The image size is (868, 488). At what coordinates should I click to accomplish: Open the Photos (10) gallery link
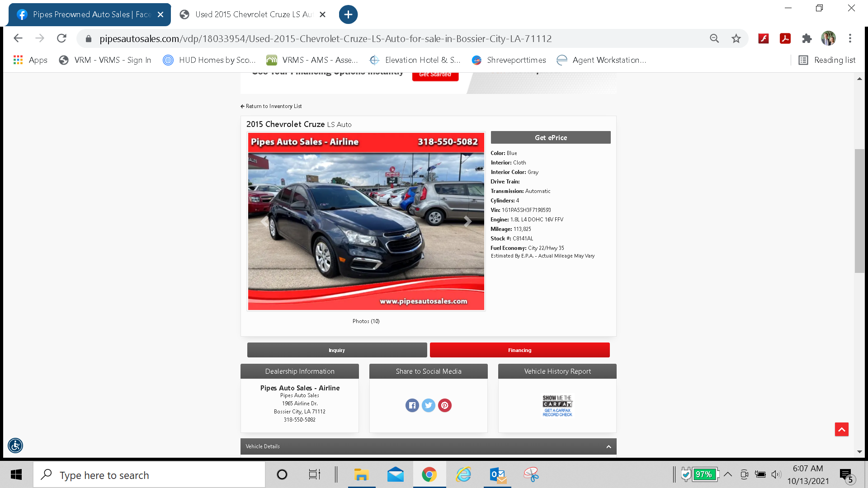(x=366, y=321)
